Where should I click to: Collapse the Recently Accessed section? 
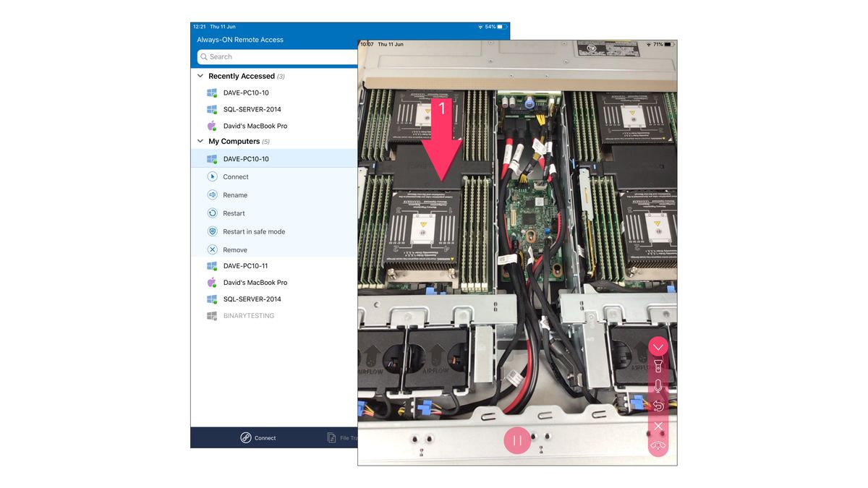[x=200, y=75]
